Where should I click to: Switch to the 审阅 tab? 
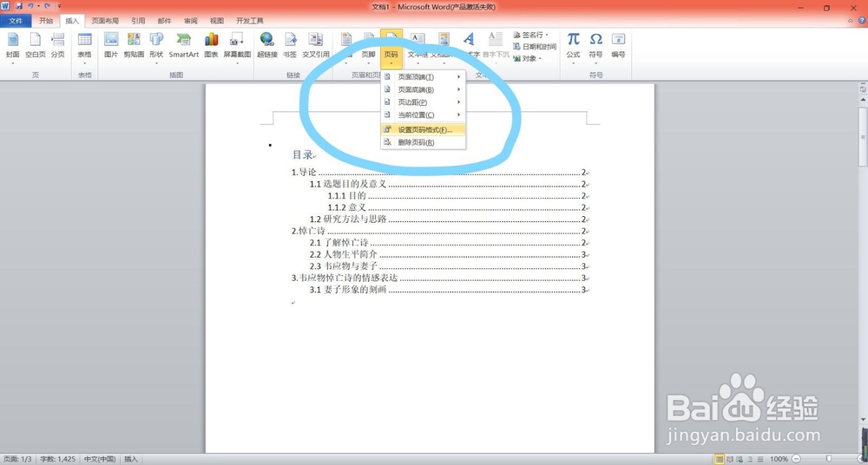click(190, 21)
